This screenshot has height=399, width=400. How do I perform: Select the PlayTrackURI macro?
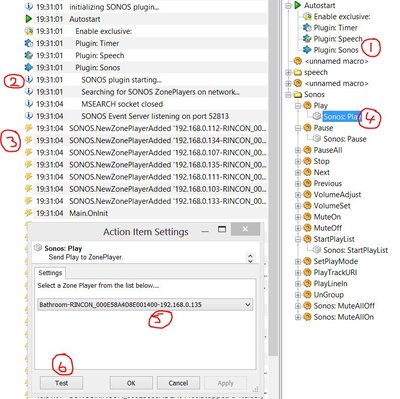point(335,273)
